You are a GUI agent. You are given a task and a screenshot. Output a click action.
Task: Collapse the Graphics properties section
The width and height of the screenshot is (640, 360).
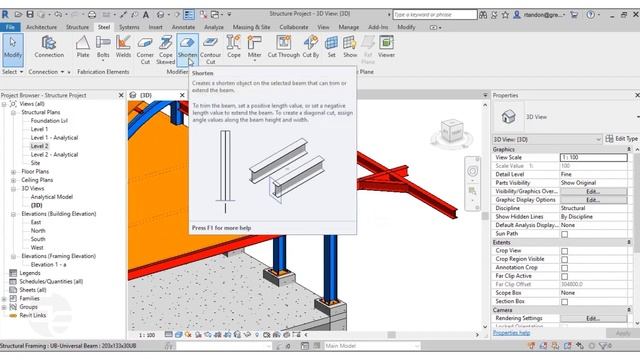pyautogui.click(x=629, y=149)
